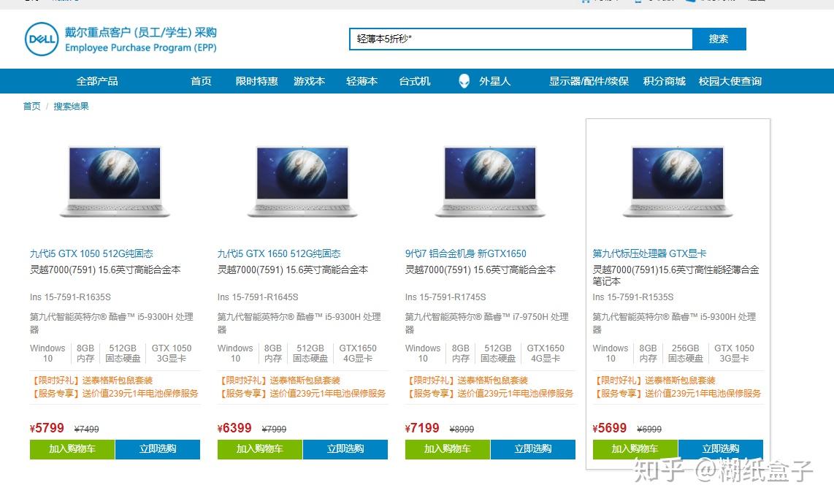Open 积分商城 nav item
The height and width of the screenshot is (504, 834).
click(665, 81)
